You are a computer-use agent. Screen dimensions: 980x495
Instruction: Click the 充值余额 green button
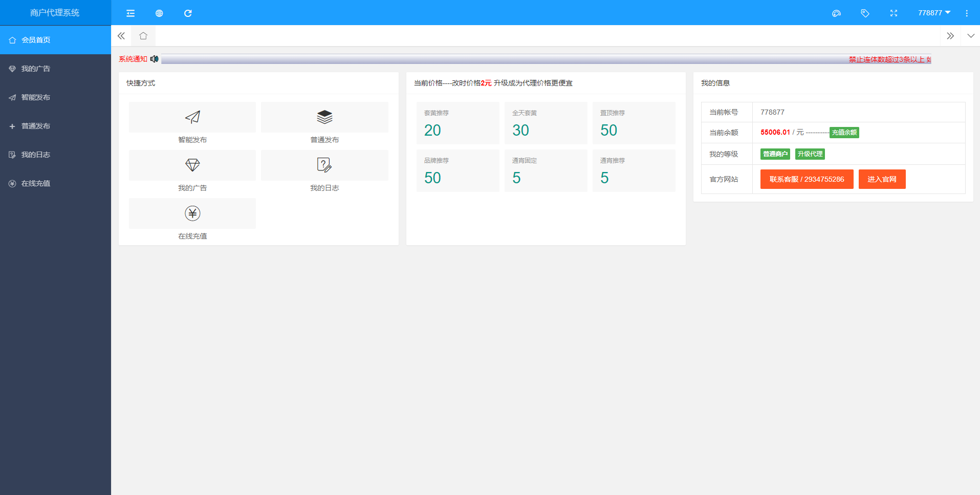pos(844,133)
